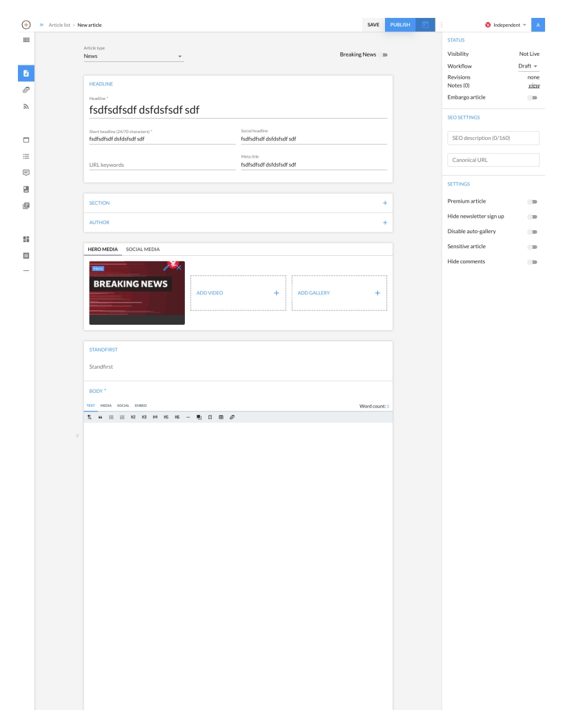Click the orange plus create icon

[x=26, y=25]
